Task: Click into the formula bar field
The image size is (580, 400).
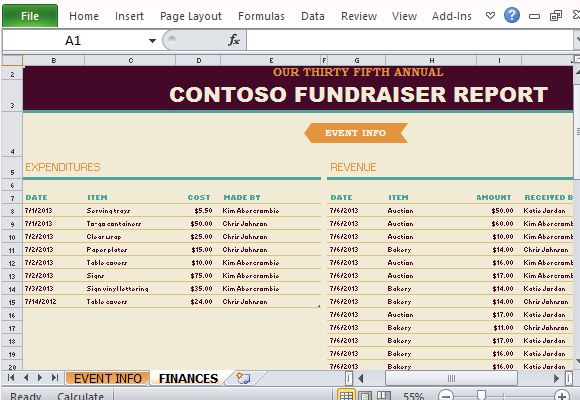Action: pos(409,40)
